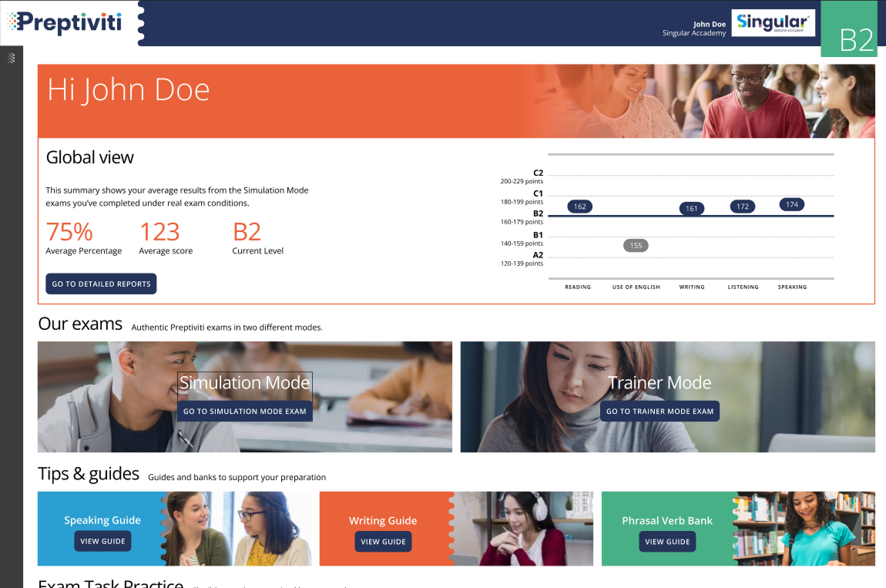886x588 pixels.
Task: View the Phrasal Verb Bank guide
Action: (x=667, y=542)
